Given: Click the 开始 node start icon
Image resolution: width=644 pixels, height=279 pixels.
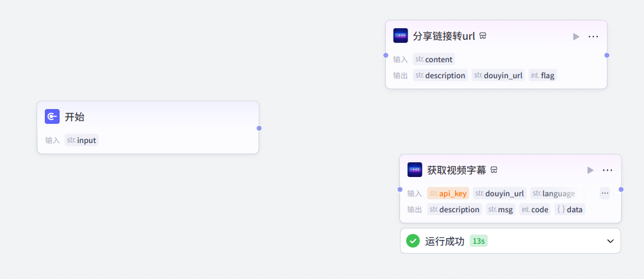Looking at the screenshot, I should tap(53, 117).
